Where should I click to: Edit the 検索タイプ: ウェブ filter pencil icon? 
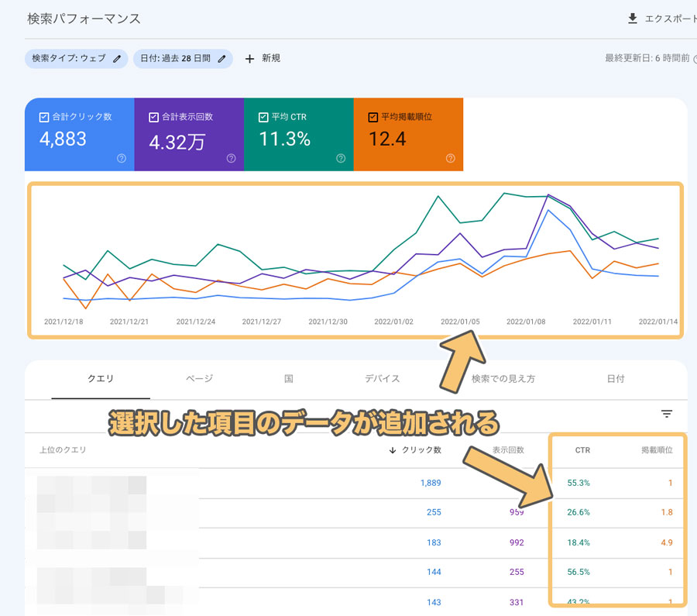(x=117, y=59)
